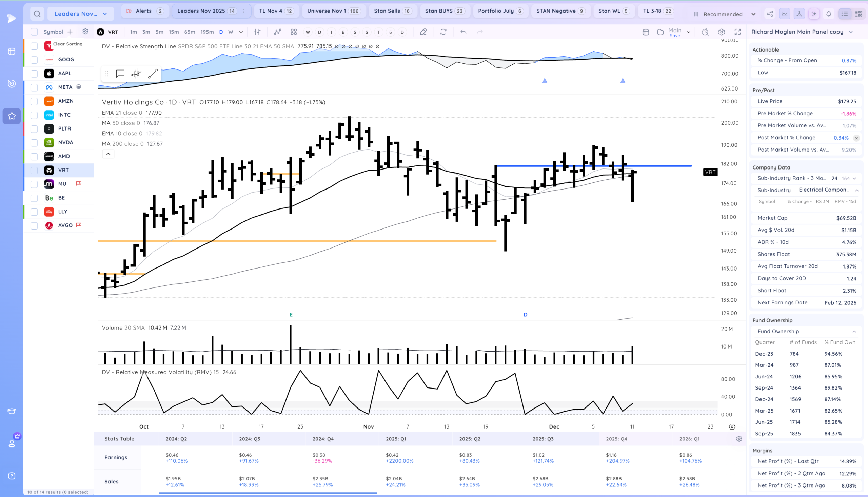Collapse the indicator legend chevron
The height and width of the screenshot is (497, 868).
[x=108, y=154]
